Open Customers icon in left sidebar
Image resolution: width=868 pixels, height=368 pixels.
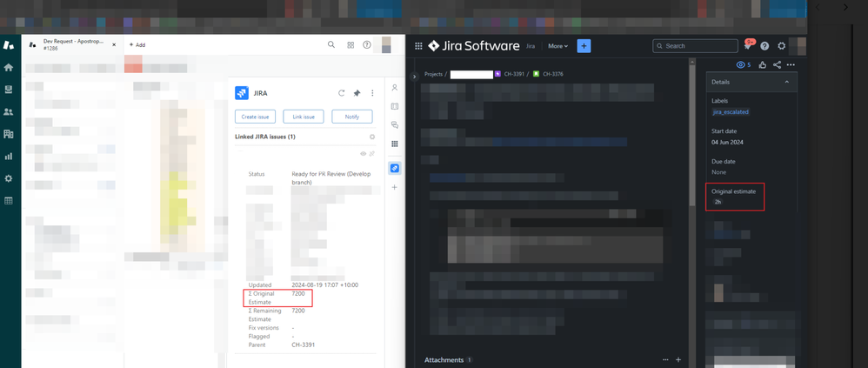click(x=9, y=111)
